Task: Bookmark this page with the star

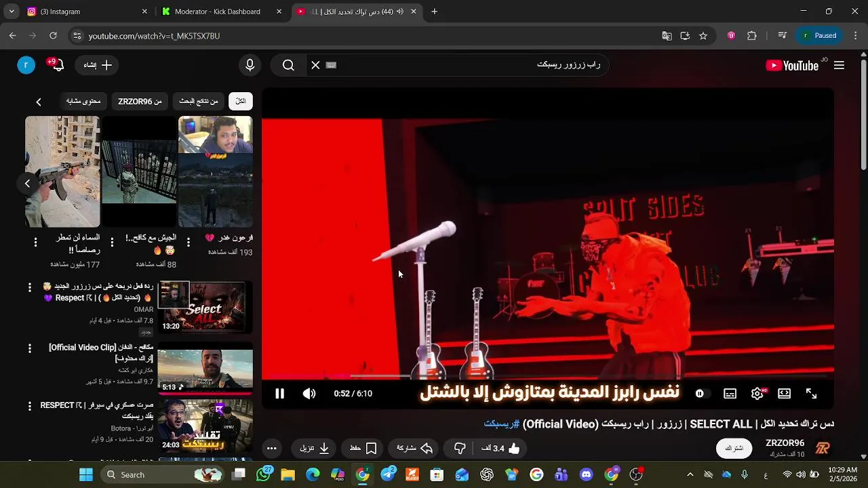Action: click(703, 36)
